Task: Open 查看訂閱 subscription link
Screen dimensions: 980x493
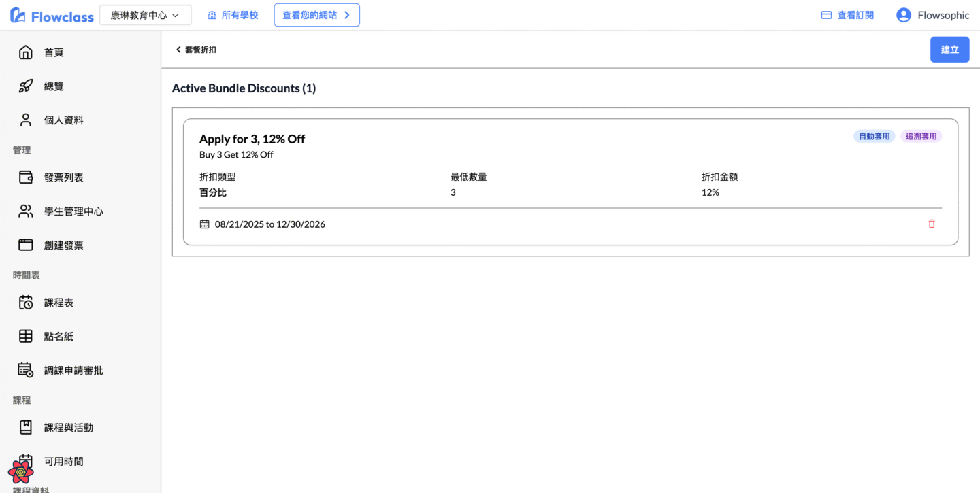Action: pos(847,15)
